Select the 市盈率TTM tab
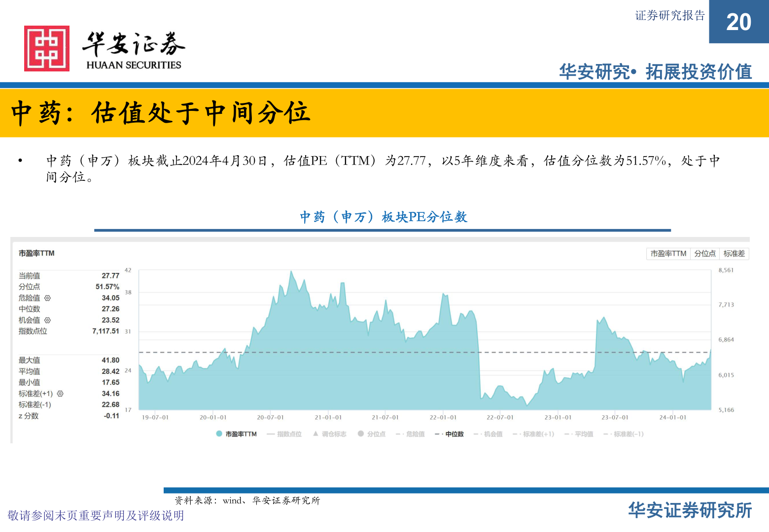Image resolution: width=769 pixels, height=532 pixels. (x=667, y=254)
